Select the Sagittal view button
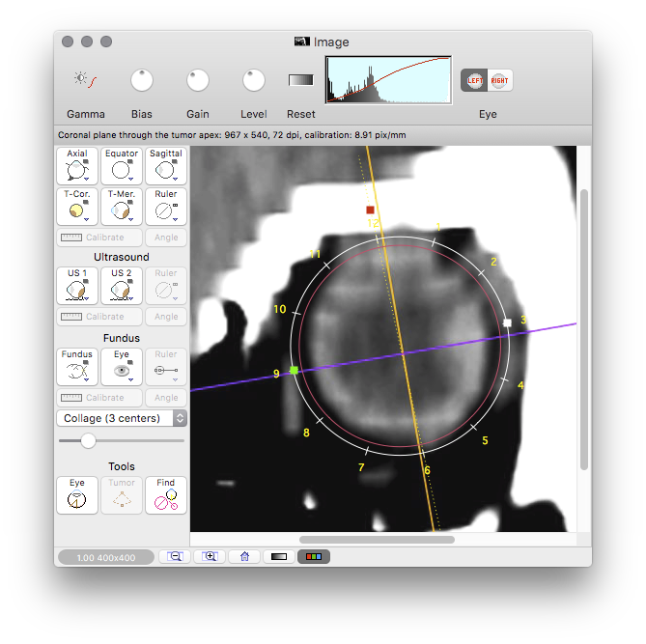 pyautogui.click(x=166, y=166)
